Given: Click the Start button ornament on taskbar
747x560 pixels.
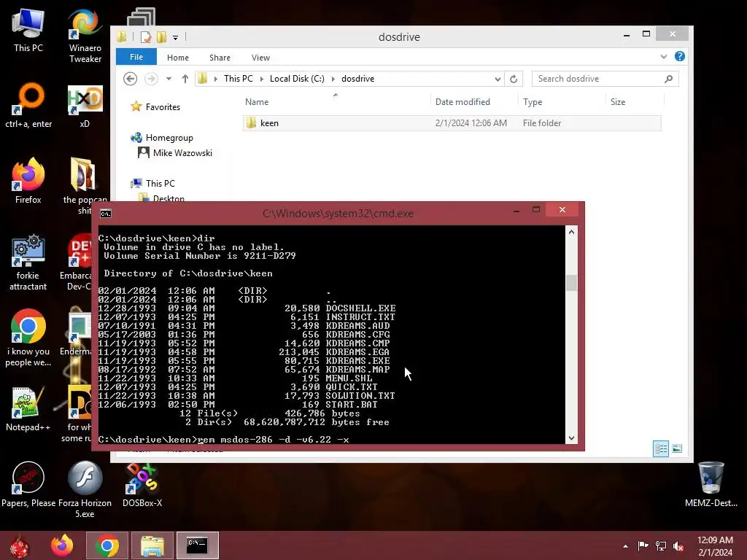Looking at the screenshot, I should coord(20,545).
